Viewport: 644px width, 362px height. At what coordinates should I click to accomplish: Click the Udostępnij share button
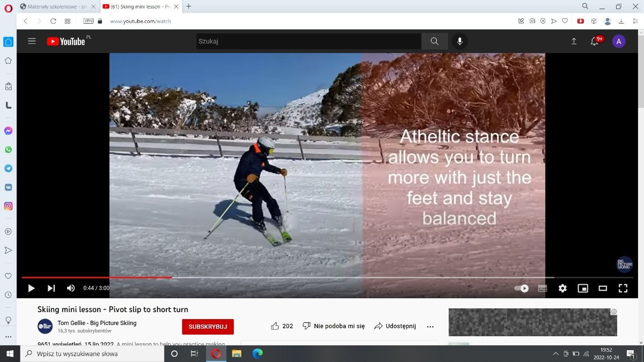click(395, 326)
